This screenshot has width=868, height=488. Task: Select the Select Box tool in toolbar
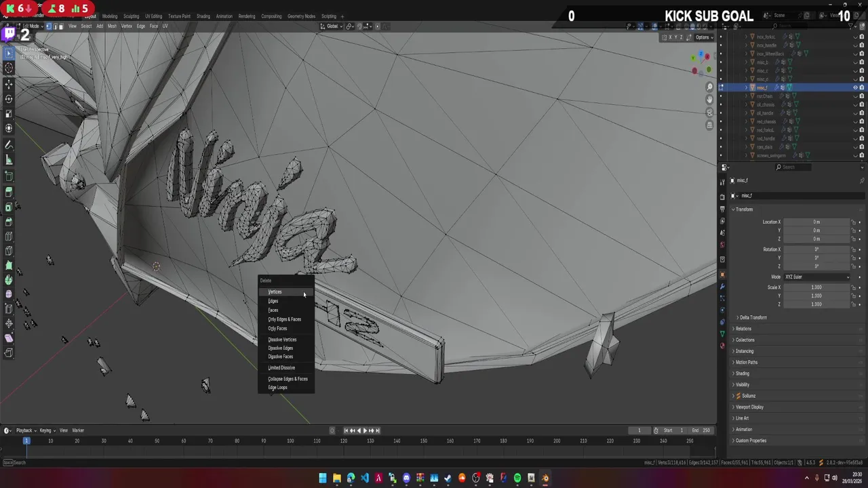point(9,54)
